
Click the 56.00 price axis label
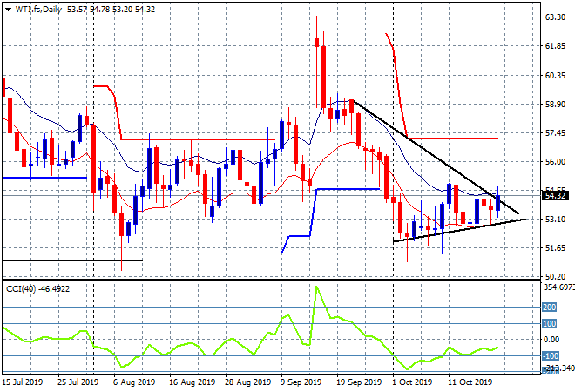point(555,162)
